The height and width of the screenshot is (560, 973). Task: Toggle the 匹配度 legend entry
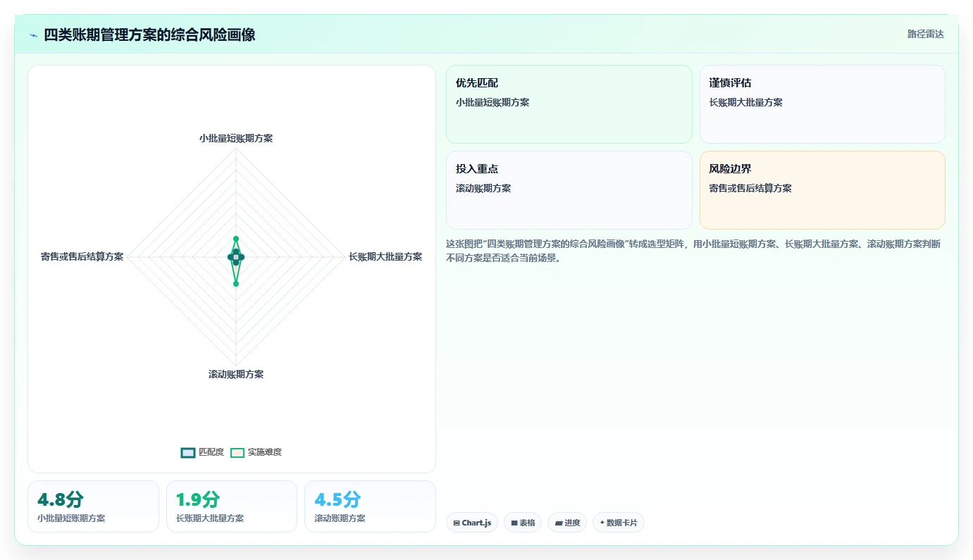[x=202, y=452]
